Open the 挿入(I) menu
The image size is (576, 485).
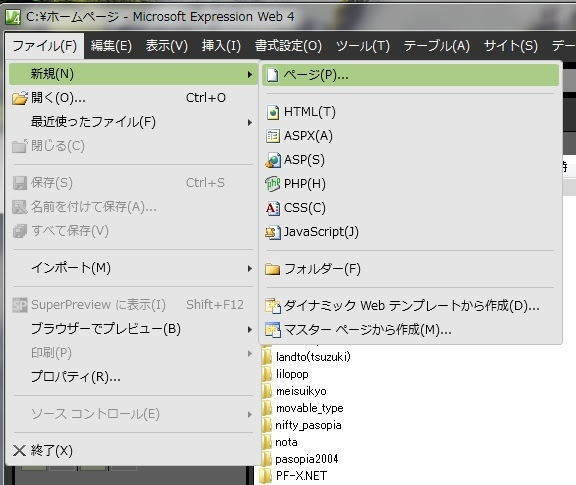[221, 46]
